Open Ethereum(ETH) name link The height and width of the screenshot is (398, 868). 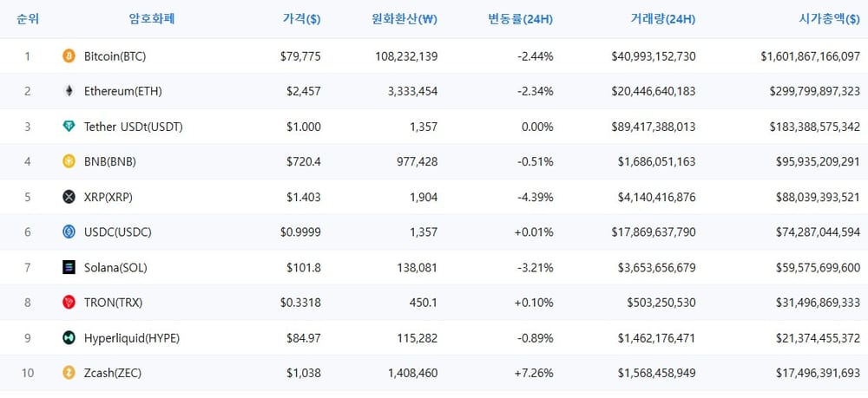[123, 92]
